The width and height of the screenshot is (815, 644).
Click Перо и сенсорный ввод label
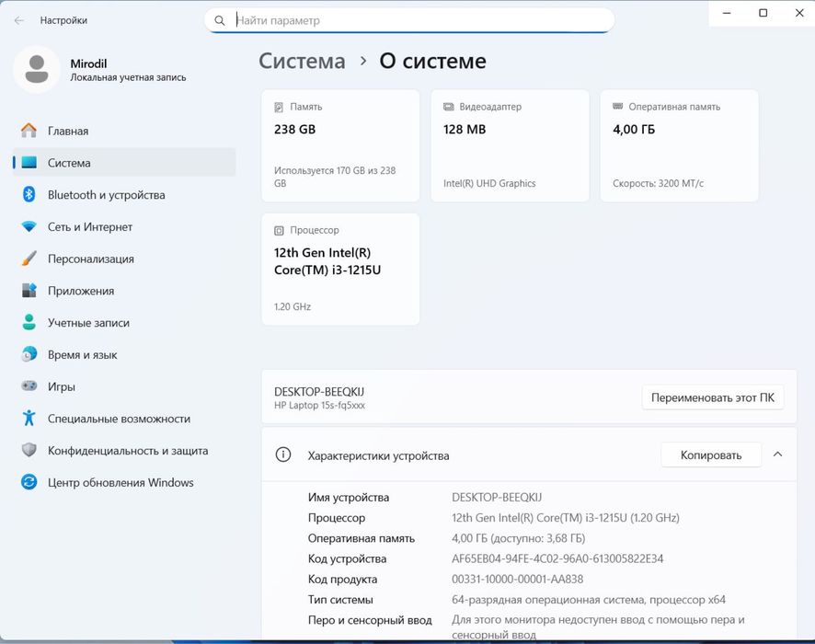click(370, 620)
